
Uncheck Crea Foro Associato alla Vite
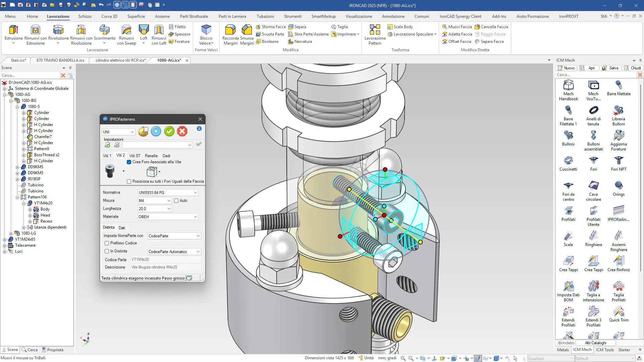tap(129, 162)
